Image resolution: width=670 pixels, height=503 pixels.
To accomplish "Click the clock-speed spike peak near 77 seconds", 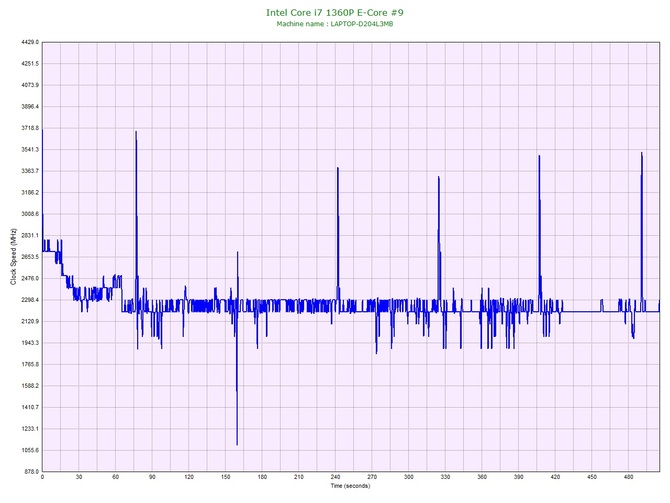I will point(136,132).
